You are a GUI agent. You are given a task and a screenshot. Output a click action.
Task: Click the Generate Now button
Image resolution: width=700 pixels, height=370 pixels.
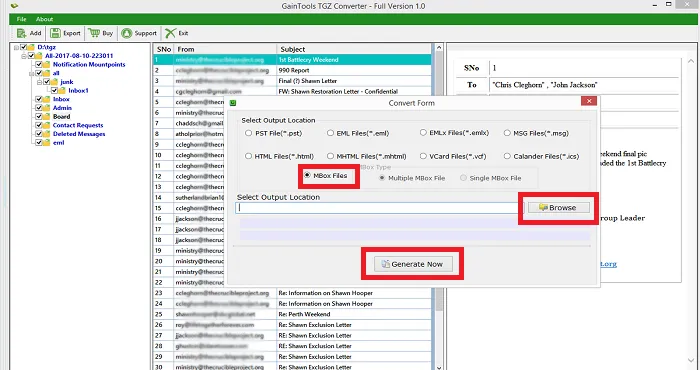413,264
